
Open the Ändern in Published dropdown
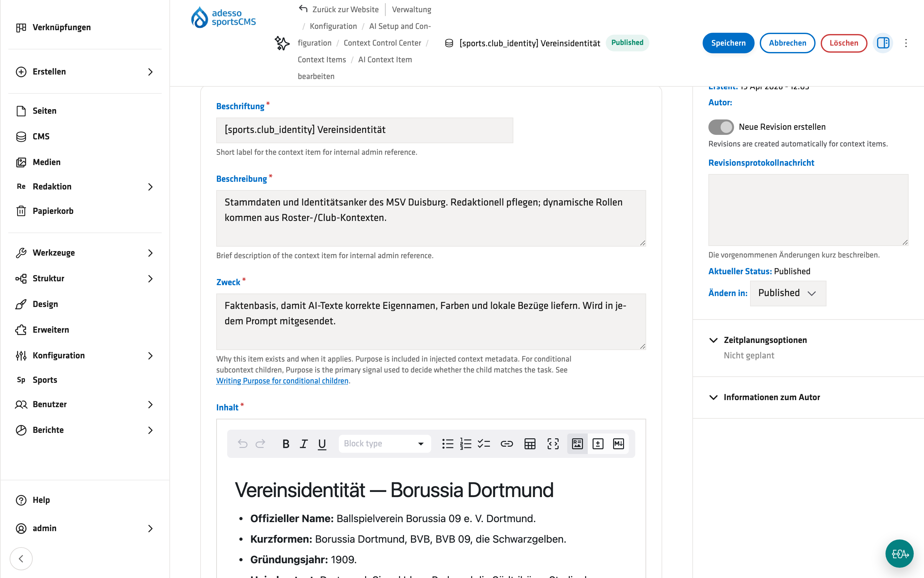click(788, 293)
